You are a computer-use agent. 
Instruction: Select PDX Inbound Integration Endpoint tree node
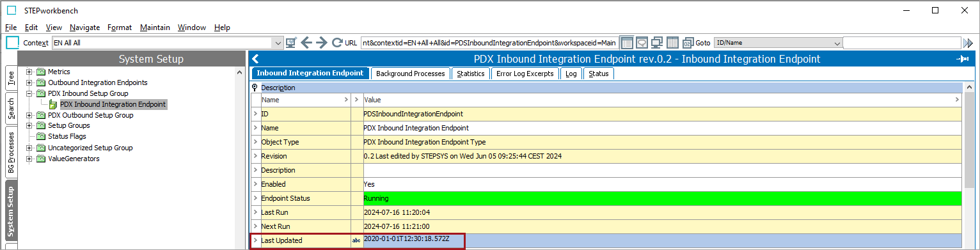113,104
